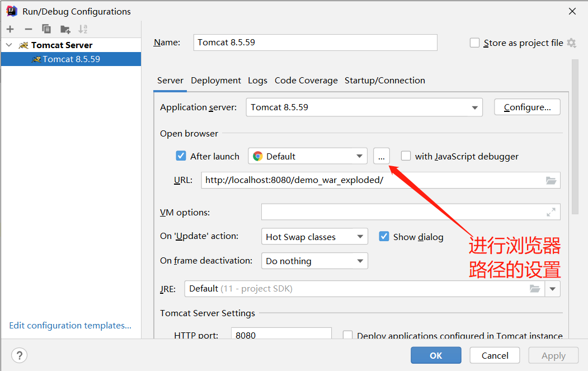The image size is (588, 371).
Task: Switch to the Deployment tab
Action: (x=215, y=80)
